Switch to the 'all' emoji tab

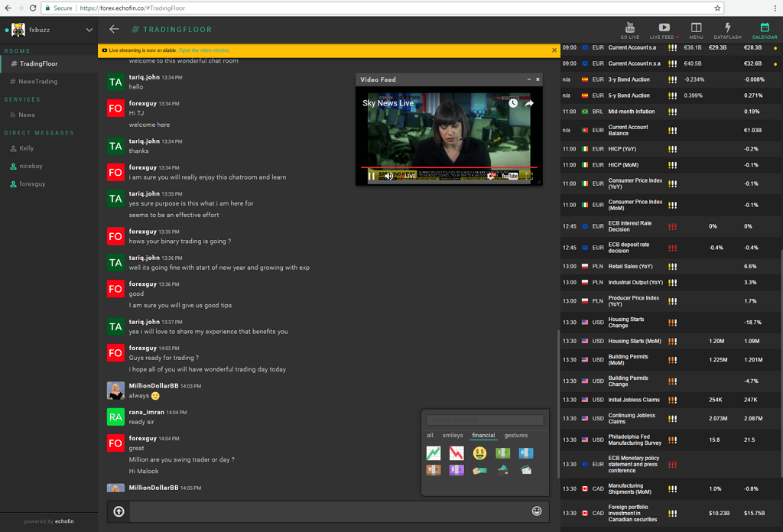(430, 435)
